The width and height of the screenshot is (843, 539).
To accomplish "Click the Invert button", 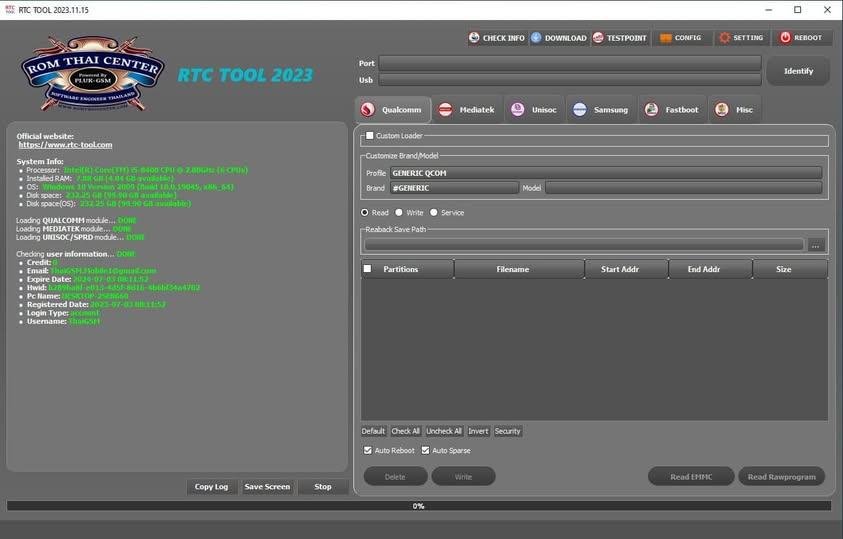I will coord(478,431).
